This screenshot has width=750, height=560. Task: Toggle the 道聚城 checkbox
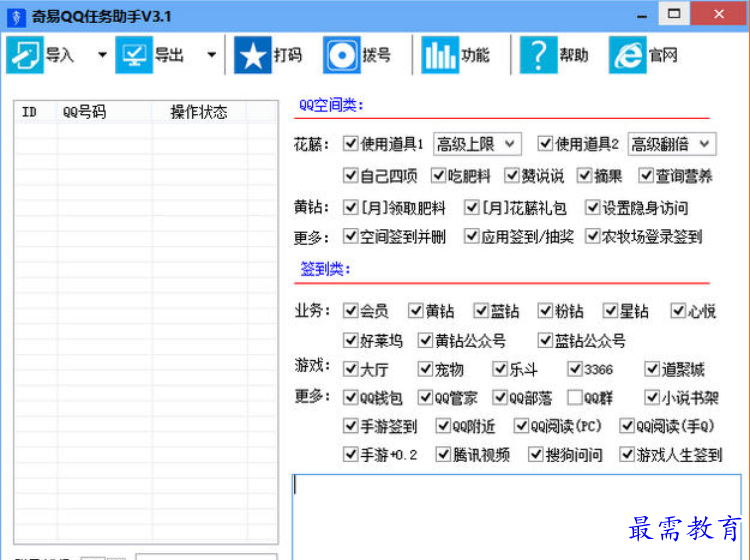[652, 369]
